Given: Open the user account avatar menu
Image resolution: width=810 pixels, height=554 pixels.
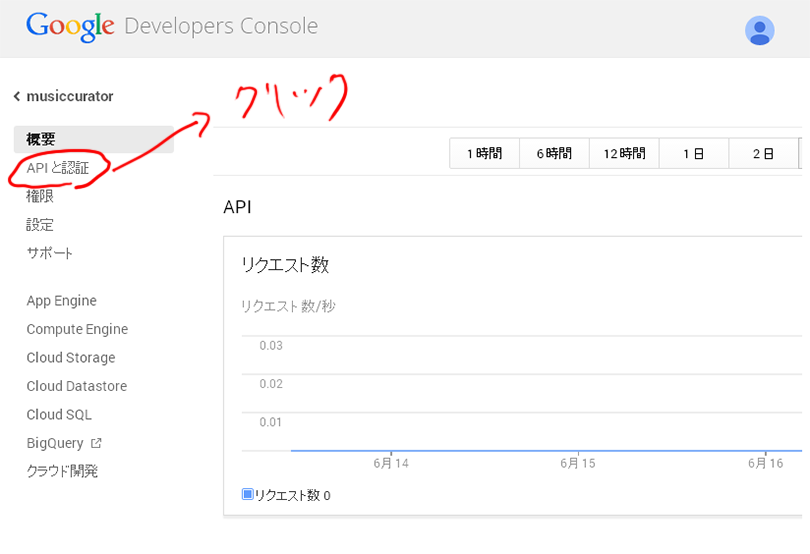Looking at the screenshot, I should (759, 30).
